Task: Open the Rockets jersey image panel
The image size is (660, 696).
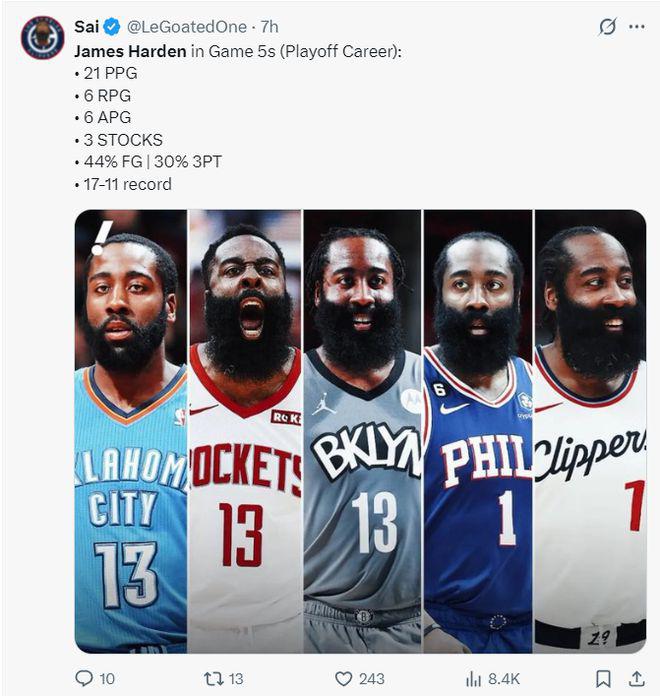Action: pos(245,431)
